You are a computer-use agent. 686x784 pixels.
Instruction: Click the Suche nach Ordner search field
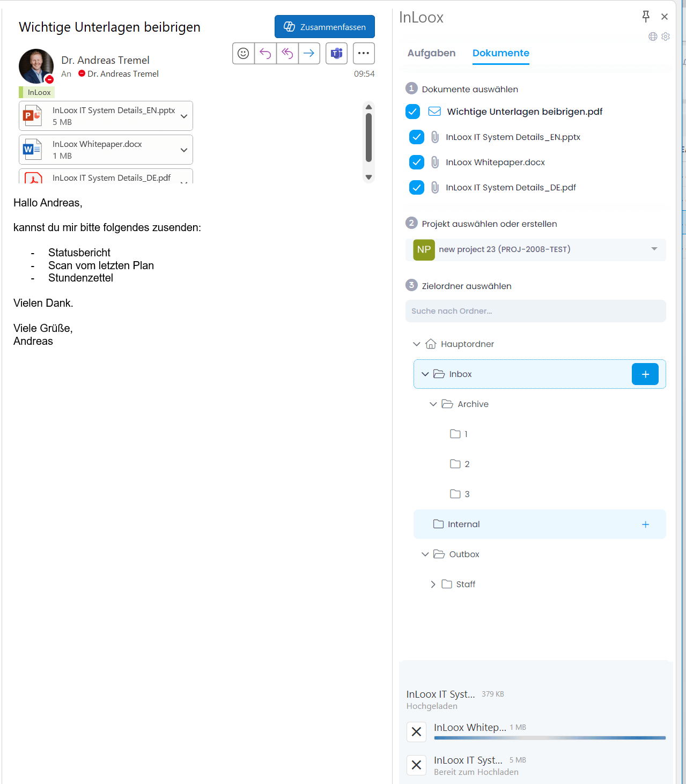535,311
